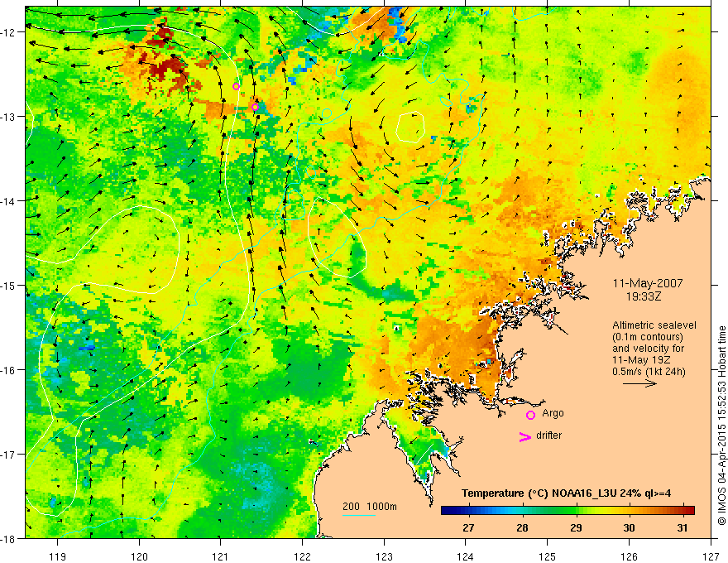The image size is (728, 563).
Task: Click latitude label '-12' on the left axis
Action: [8, 32]
